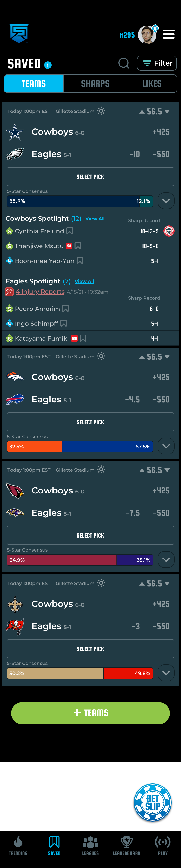Switch to the Sharps tab
The image size is (181, 868).
pos(95,84)
